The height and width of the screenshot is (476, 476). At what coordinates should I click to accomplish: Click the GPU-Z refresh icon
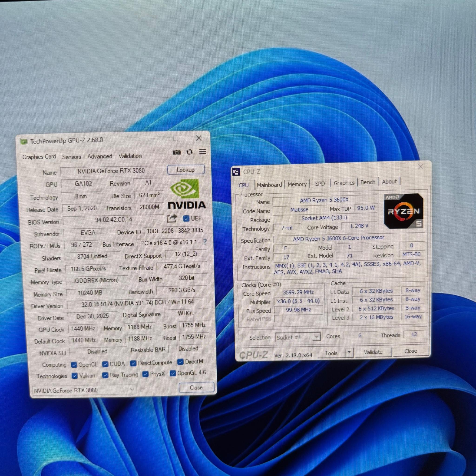tap(189, 152)
